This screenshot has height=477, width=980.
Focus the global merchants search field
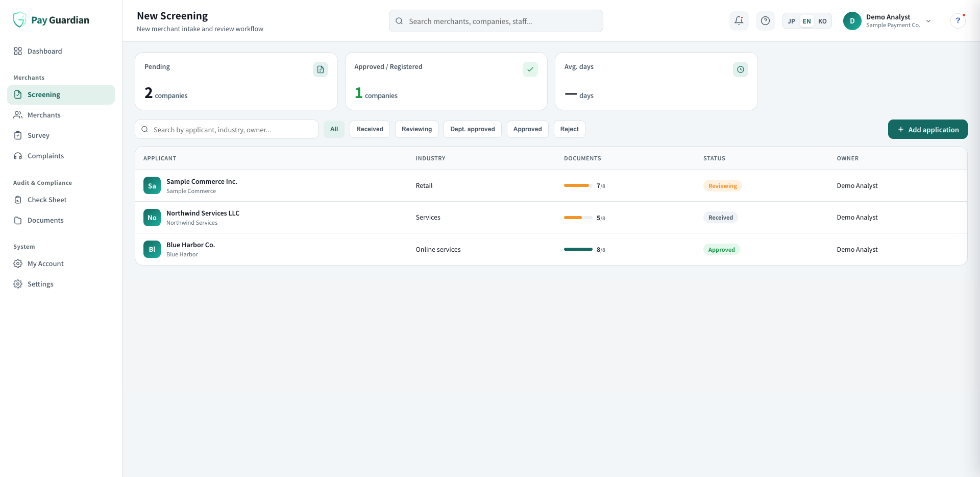coord(496,21)
